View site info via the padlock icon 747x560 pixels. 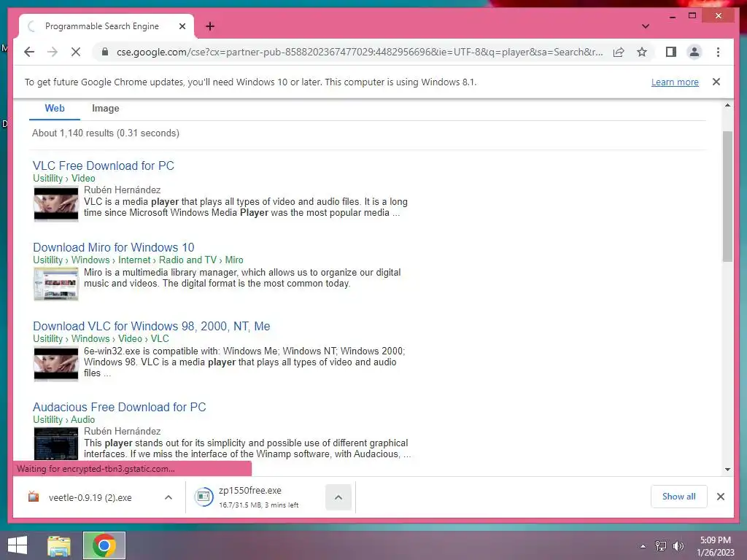pos(105,52)
